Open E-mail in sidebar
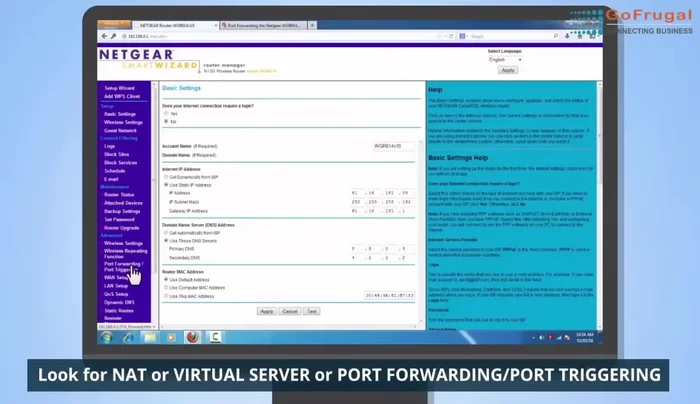Viewport: 700px width, 404px height. (x=111, y=179)
